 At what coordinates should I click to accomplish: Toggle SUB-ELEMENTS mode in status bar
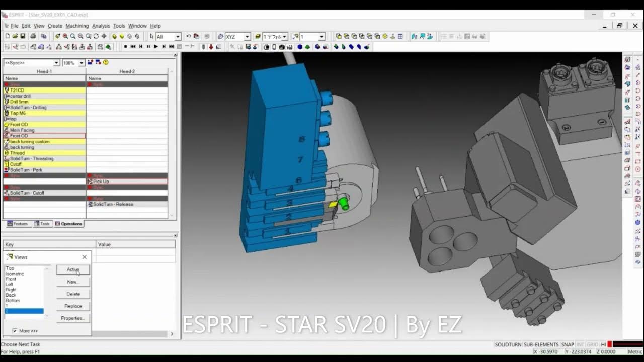tap(541, 344)
